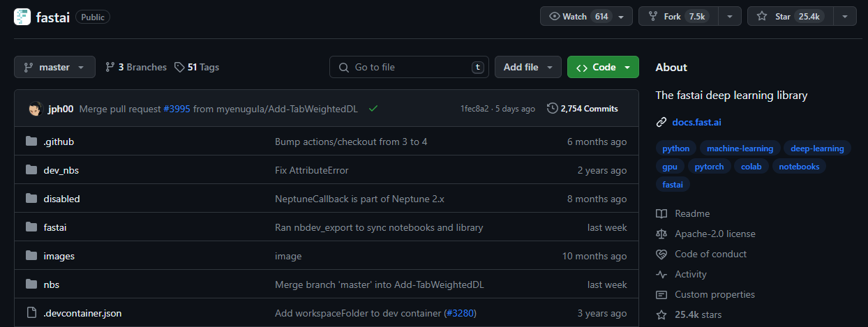The width and height of the screenshot is (868, 327).
Task: Open commit hash 1fec8a2
Action: pyautogui.click(x=475, y=109)
